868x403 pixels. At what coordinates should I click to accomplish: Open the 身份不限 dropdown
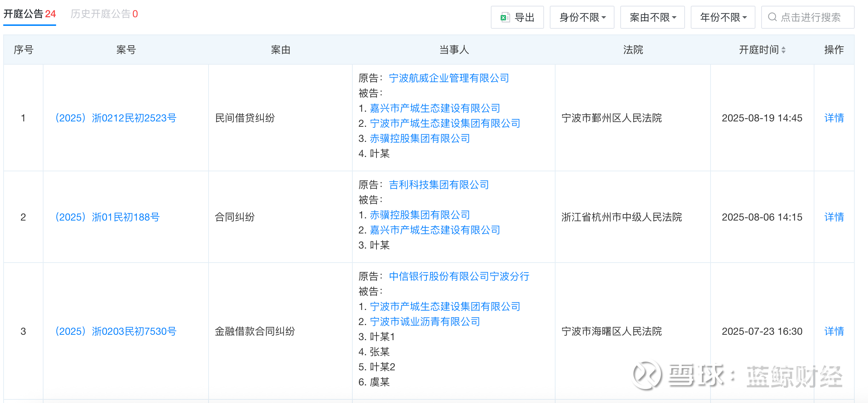pos(582,17)
